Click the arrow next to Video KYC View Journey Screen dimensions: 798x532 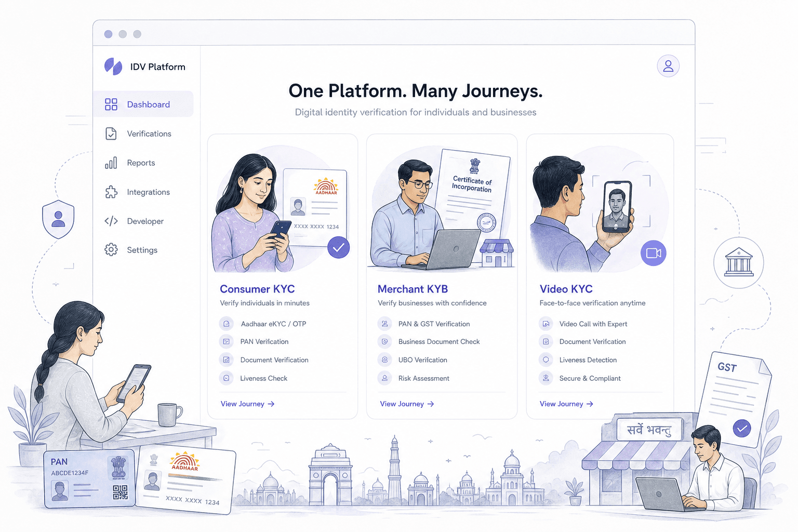[590, 404]
